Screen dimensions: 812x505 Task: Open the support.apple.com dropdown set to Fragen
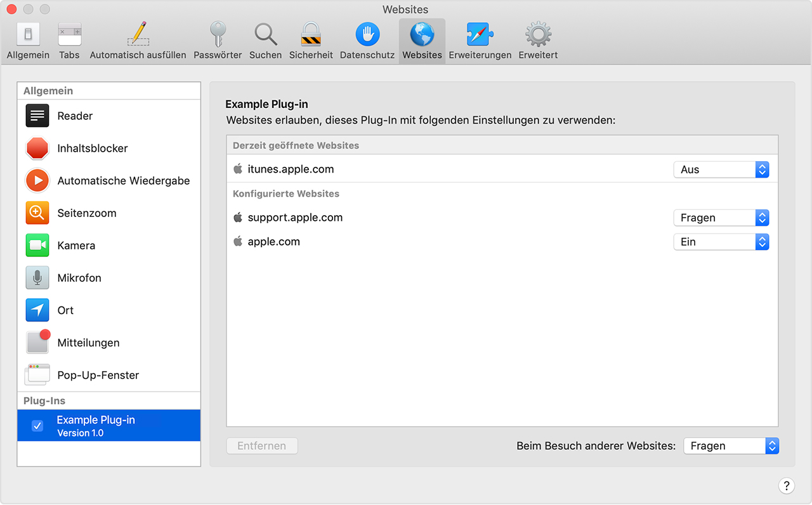[x=721, y=218]
